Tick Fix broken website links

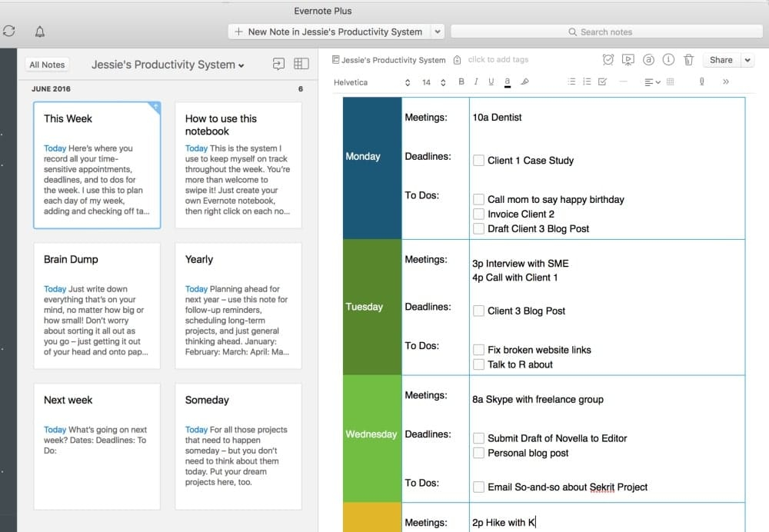tap(478, 350)
